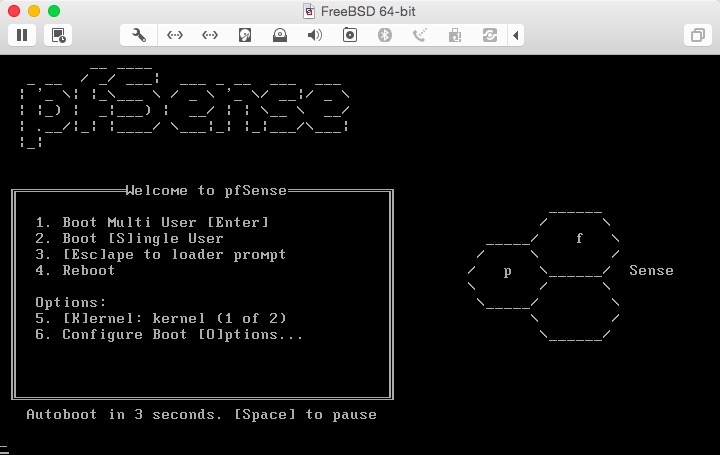Click the first network adapter icon
Image resolution: width=720 pixels, height=455 pixels.
point(174,35)
